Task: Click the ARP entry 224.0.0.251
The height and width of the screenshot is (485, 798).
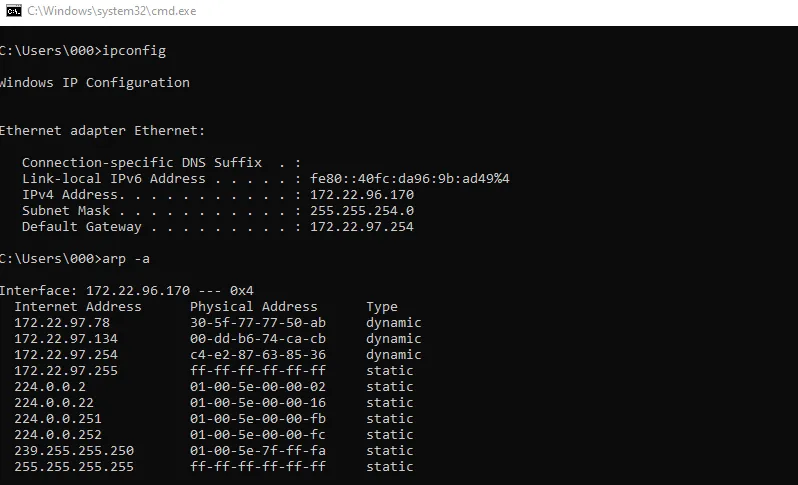Action: (58, 418)
